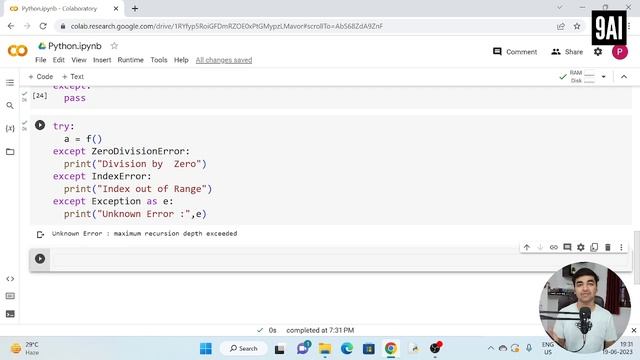640x360 pixels.
Task: Open File Explorer from taskbar
Action: click(x=325, y=349)
